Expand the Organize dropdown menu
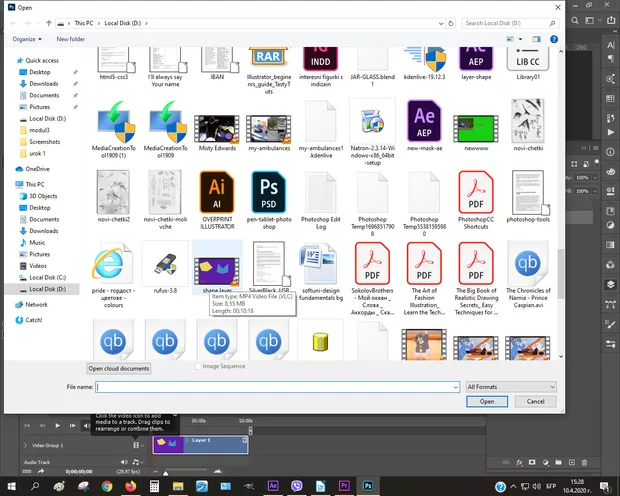This screenshot has height=496, width=620. (x=27, y=39)
